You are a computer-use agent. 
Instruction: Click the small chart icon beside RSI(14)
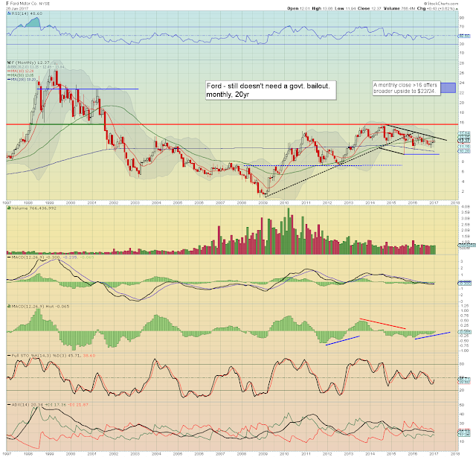pyautogui.click(x=9, y=13)
